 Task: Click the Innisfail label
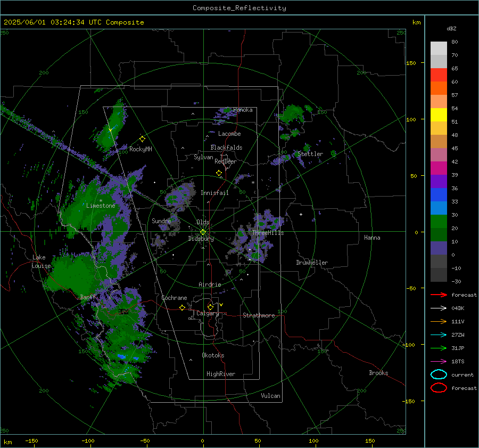click(214, 193)
